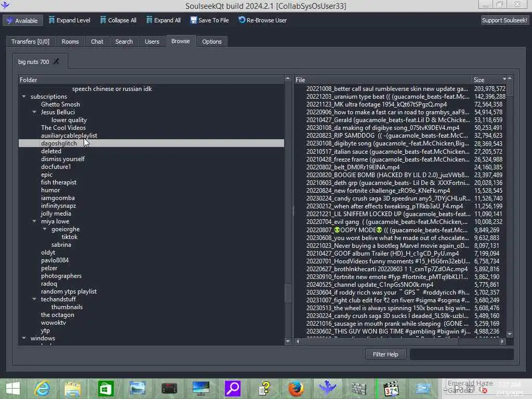Screen dimensions: 532x399
Task: Select the pavlo8084 folder
Action: point(55,261)
